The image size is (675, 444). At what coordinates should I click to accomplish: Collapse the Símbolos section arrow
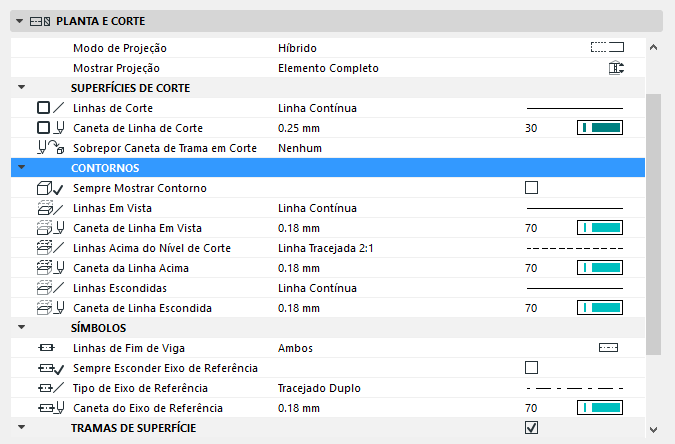[22, 328]
